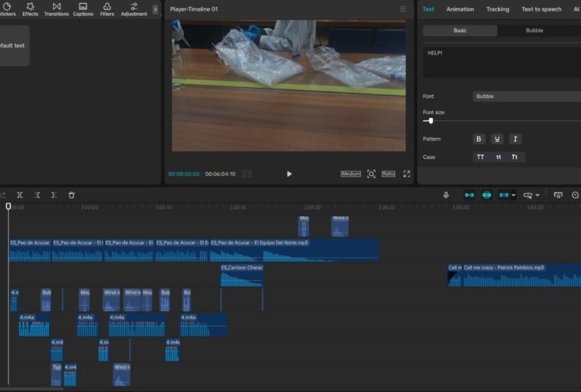581x392 pixels.
Task: Open the Transitions panel
Action: point(57,9)
